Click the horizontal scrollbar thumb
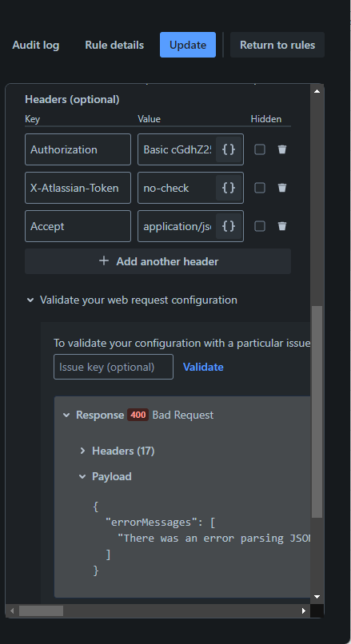The width and height of the screenshot is (351, 644). pos(41,610)
